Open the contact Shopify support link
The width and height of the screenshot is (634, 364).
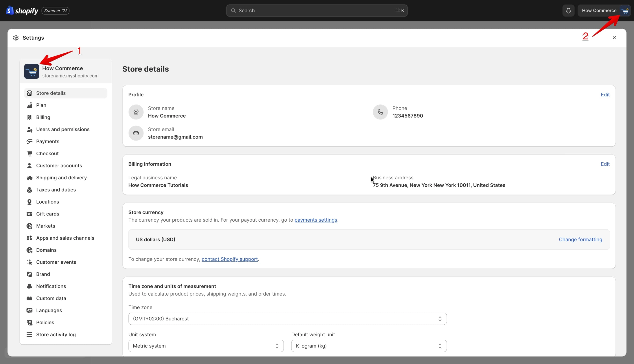230,259
